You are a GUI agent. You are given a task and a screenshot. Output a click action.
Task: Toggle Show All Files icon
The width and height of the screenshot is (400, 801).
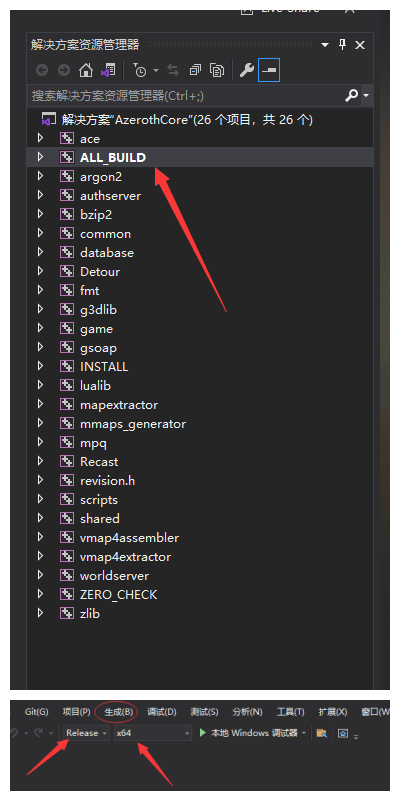(x=218, y=70)
